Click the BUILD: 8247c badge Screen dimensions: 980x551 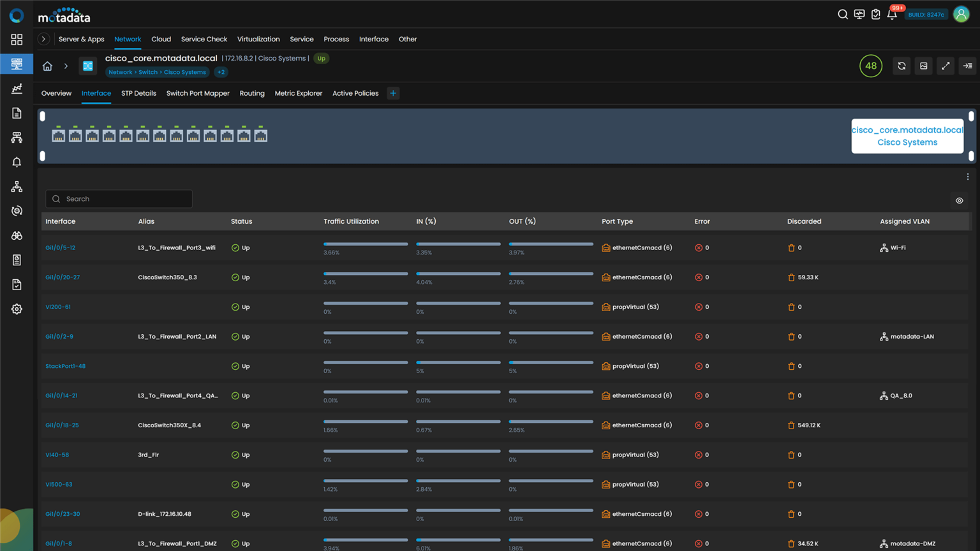(926, 15)
